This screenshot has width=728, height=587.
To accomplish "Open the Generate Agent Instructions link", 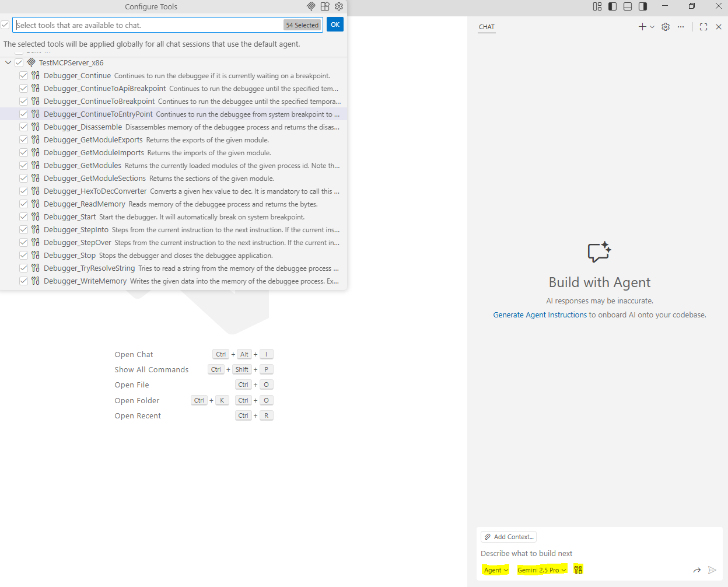I will pos(540,315).
